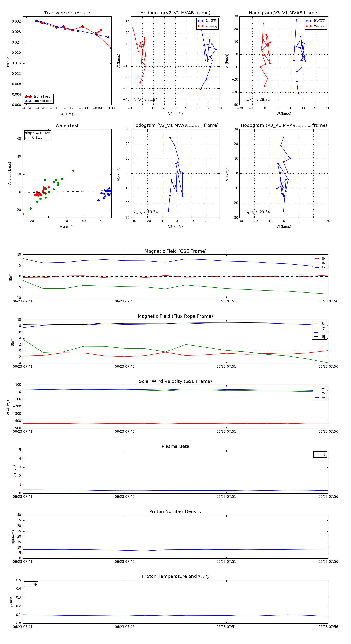The height and width of the screenshot is (644, 351).
Task: Click the 'Vx' legend entry
Action: [x=320, y=389]
